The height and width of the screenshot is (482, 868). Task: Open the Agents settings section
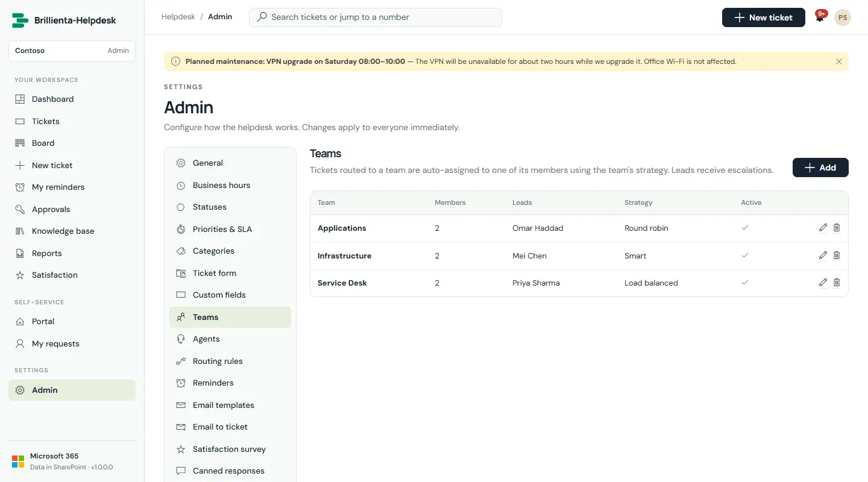tap(230, 339)
